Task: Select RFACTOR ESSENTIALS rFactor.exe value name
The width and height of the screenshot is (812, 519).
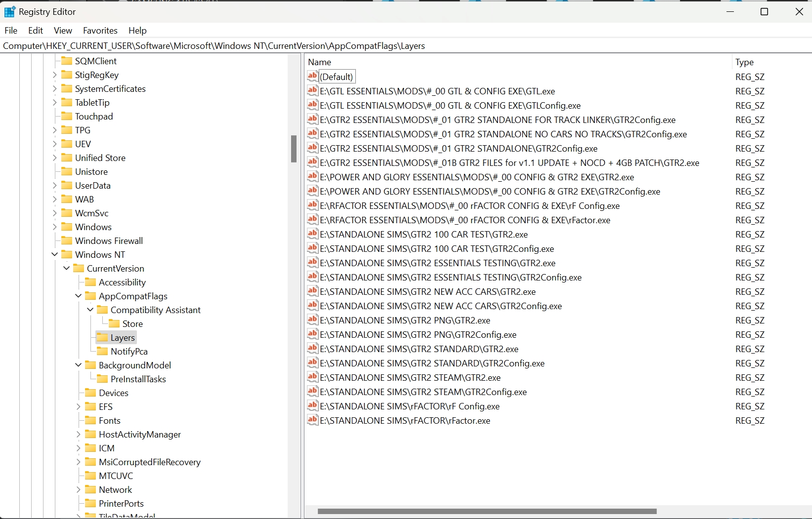Action: 465,220
